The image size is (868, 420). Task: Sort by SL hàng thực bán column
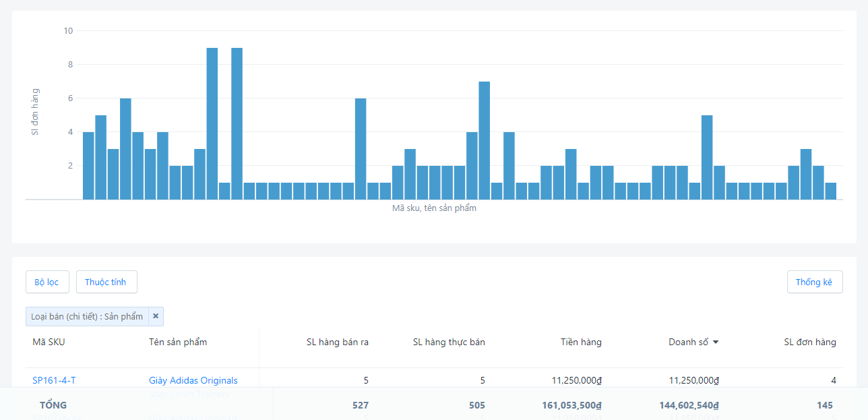(x=449, y=342)
